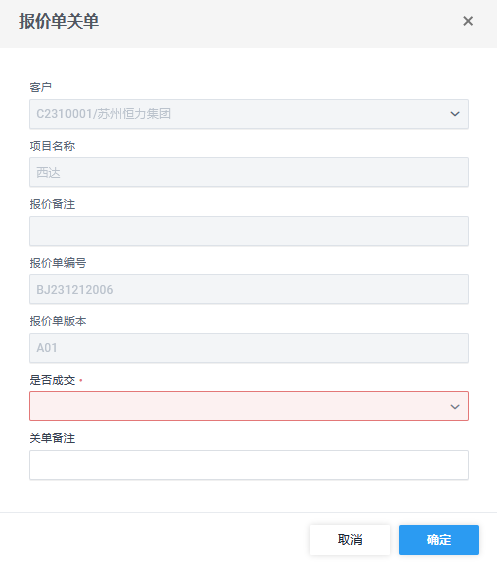This screenshot has width=497, height=565.
Task: Click the 客户 field label
Action: (x=40, y=87)
